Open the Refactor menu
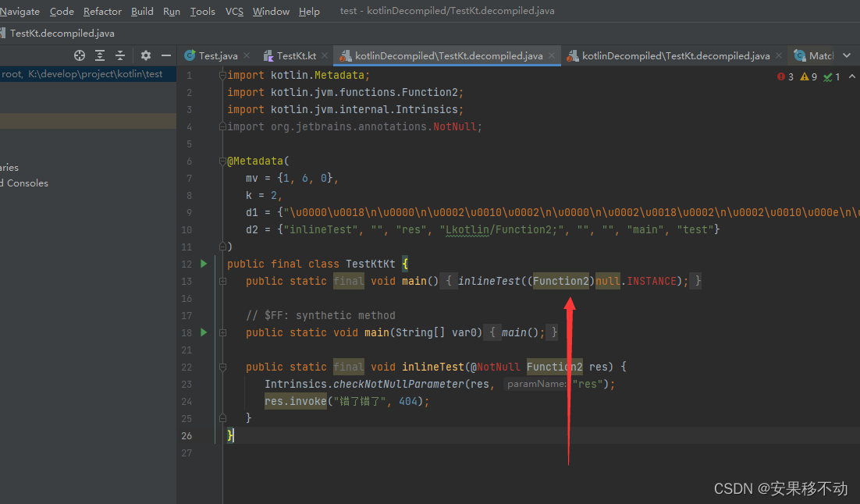 102,11
